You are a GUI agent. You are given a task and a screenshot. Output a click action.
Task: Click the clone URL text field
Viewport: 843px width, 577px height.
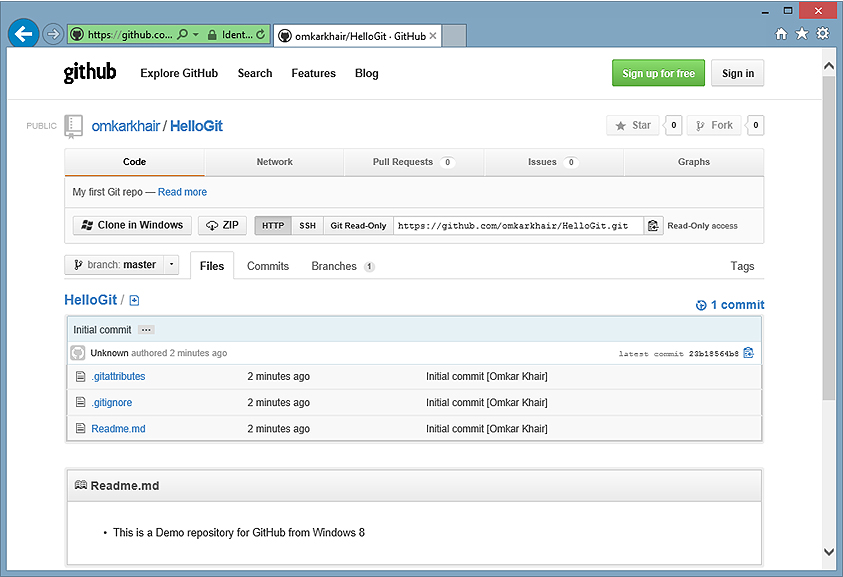pyautogui.click(x=518, y=226)
